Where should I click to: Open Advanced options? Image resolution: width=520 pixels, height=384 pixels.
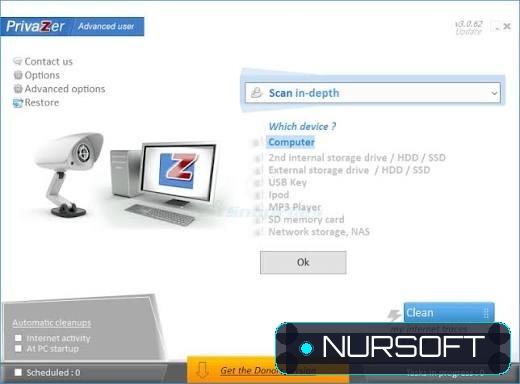click(x=65, y=89)
